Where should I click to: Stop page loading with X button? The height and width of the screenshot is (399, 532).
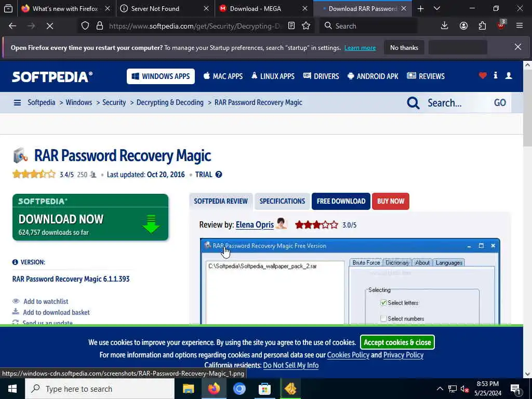[x=49, y=26]
